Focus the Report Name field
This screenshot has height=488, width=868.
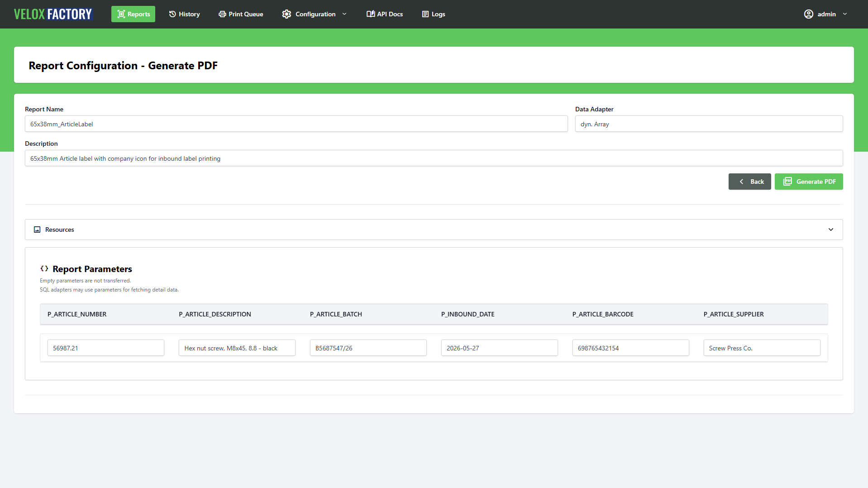tap(296, 124)
